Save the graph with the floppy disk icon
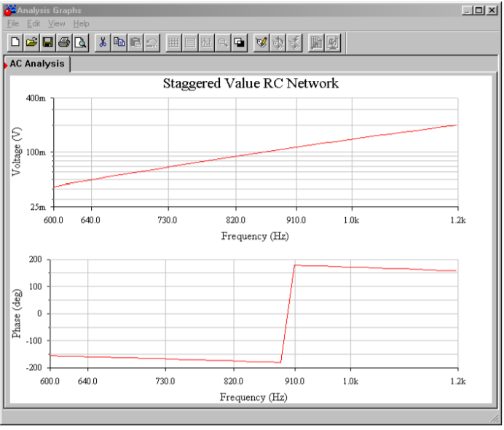Image resolution: width=504 pixels, height=430 pixels. coord(47,42)
